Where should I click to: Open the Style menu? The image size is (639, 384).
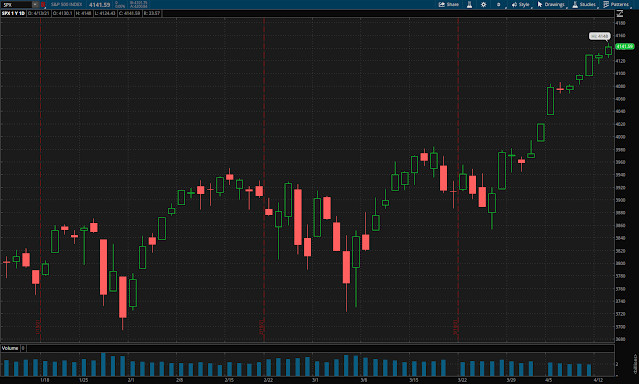521,4
